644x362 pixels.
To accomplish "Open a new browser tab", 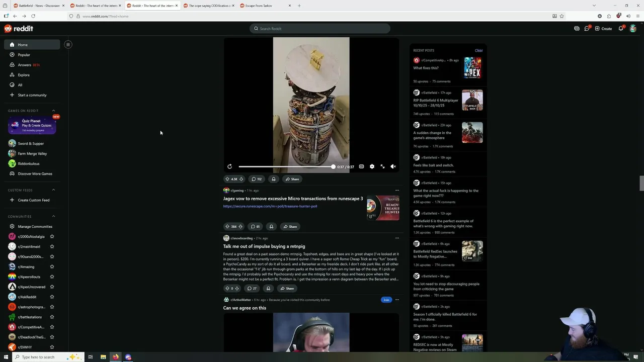I will pos(299,6).
